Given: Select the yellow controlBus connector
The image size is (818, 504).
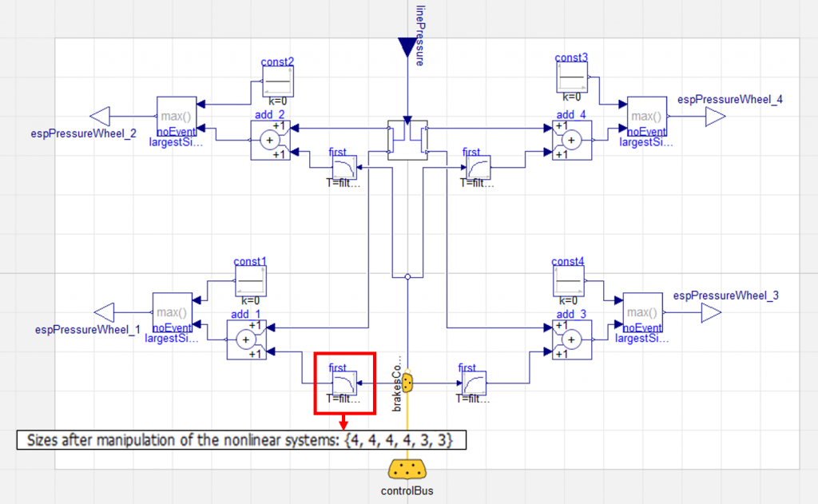Looking at the screenshot, I should pyautogui.click(x=407, y=470).
